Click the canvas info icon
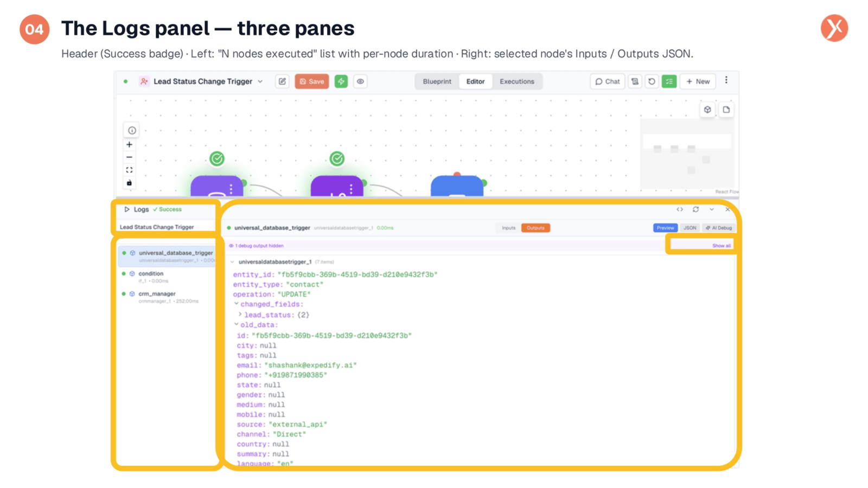Image resolution: width=868 pixels, height=488 pixels. 132,131
